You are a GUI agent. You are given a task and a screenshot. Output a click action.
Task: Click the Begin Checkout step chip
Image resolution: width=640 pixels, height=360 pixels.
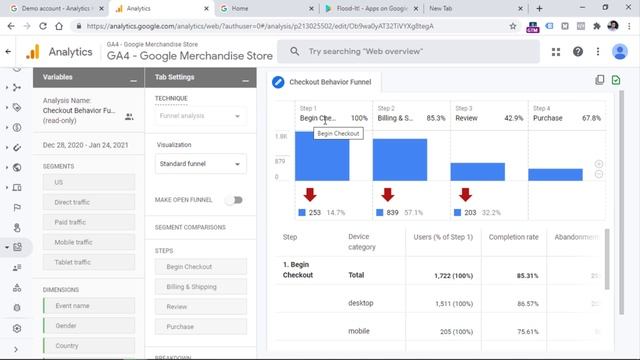(200, 267)
